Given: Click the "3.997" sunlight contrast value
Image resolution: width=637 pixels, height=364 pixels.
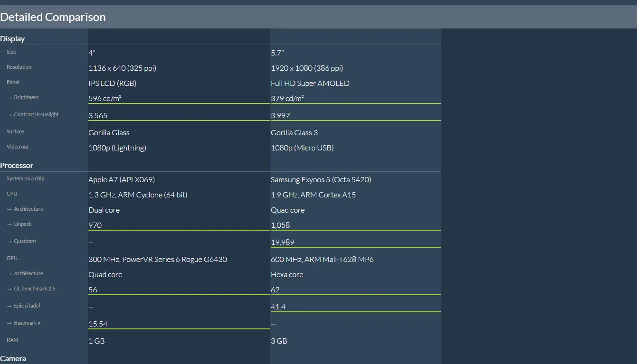Looking at the screenshot, I should [280, 115].
